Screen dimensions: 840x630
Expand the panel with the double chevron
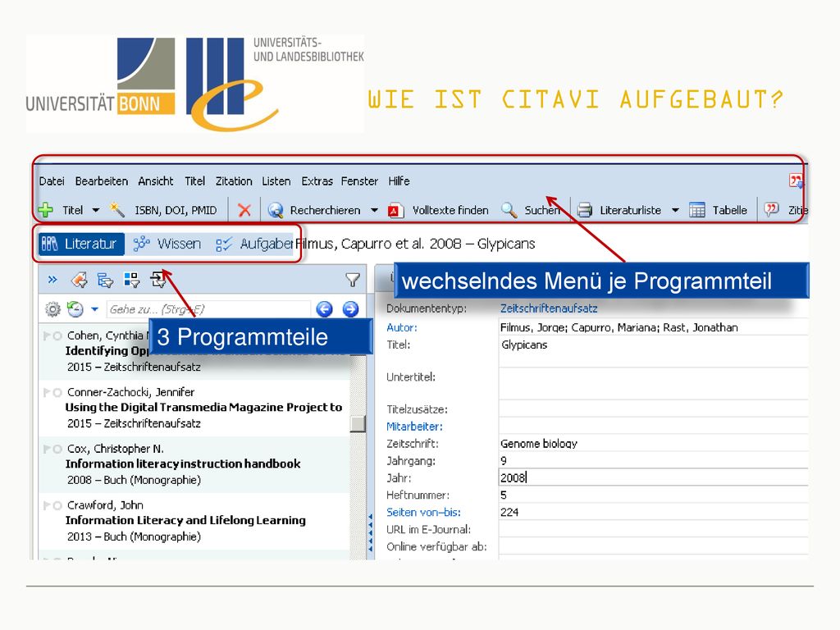click(x=52, y=280)
